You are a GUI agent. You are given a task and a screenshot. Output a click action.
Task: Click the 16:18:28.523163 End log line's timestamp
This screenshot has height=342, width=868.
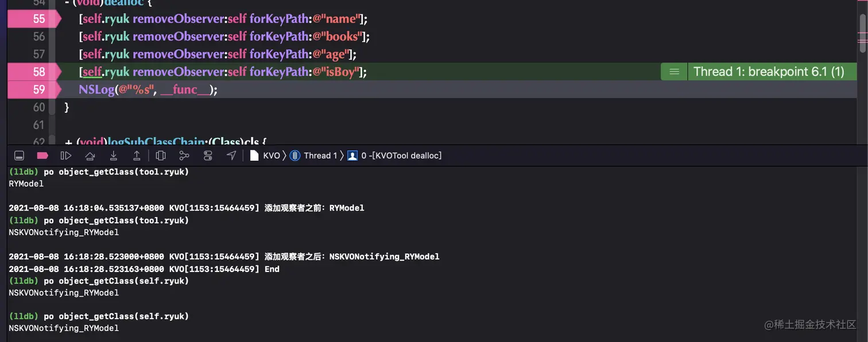click(86, 269)
